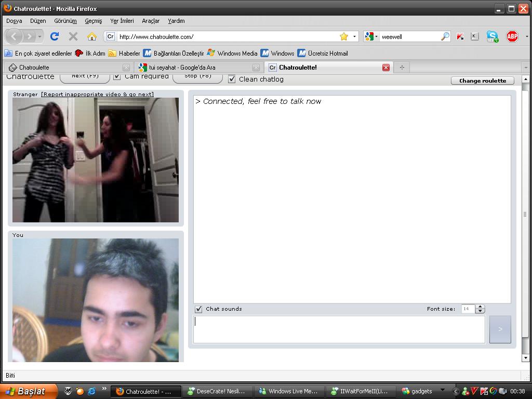Open the Ücretsiz Hotmail bookmark
Viewport: 532px width, 399px height.
[x=323, y=54]
